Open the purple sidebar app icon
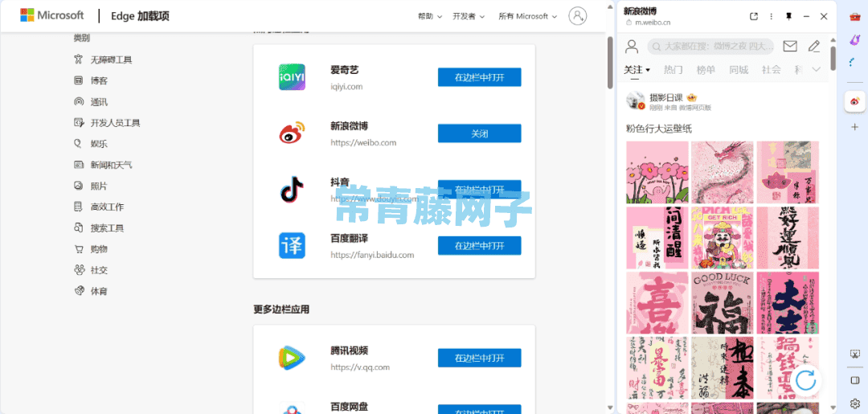This screenshot has width=868, height=414. click(854, 39)
